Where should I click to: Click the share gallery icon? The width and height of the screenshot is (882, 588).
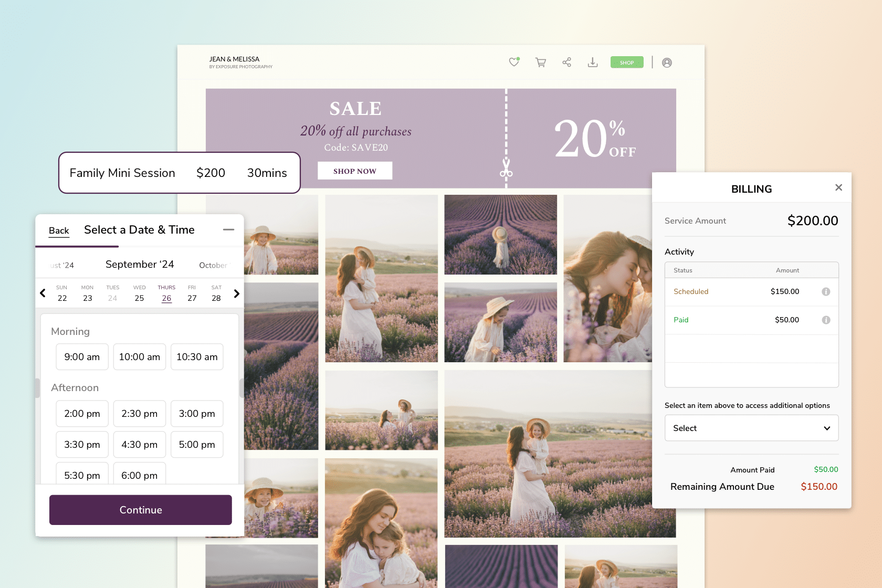566,62
